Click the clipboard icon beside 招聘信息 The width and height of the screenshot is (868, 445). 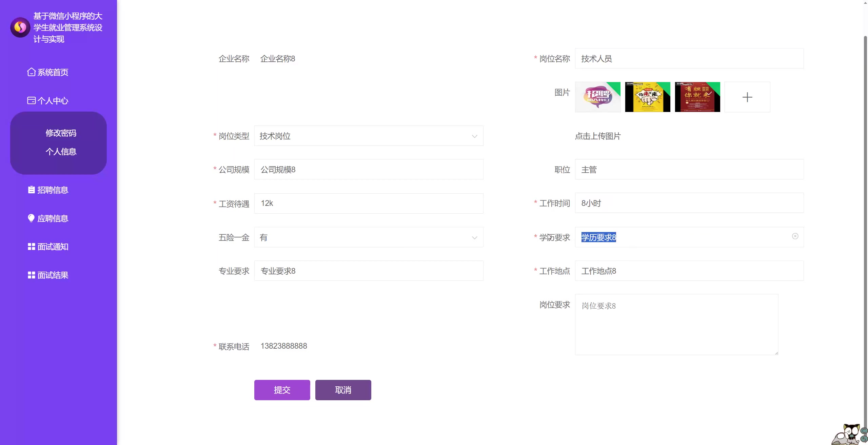click(x=31, y=190)
